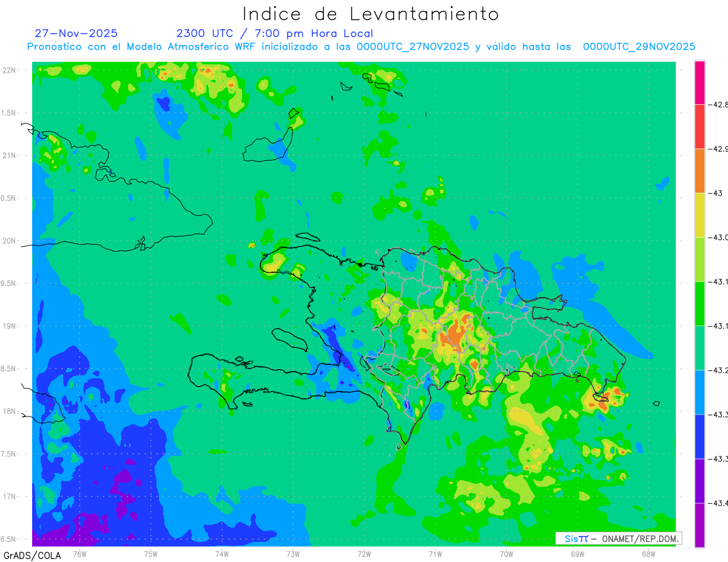Click the '9.5N' latitude label
This screenshot has width=728, height=562.
click(x=8, y=284)
